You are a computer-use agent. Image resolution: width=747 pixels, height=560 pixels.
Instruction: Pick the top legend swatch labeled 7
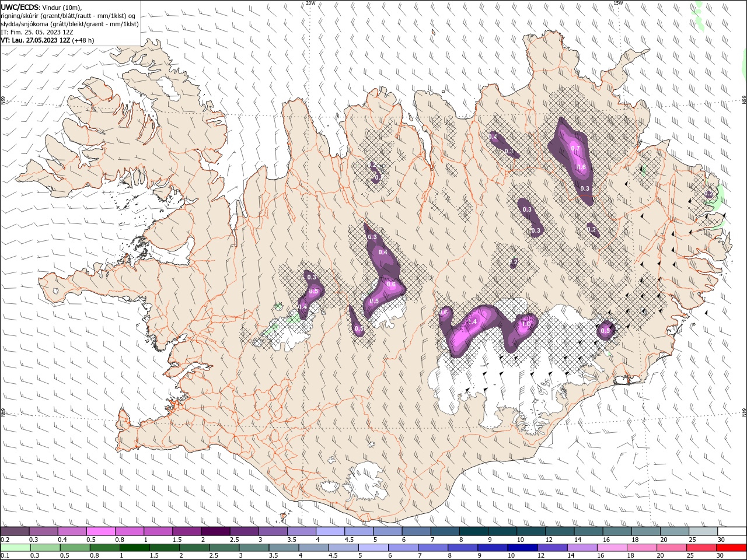[444, 531]
